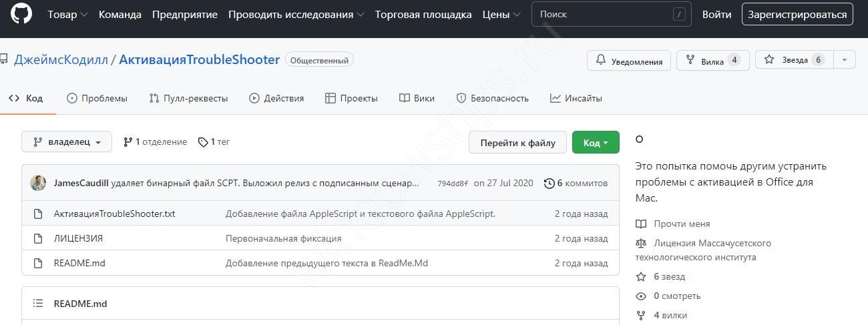The width and height of the screenshot is (868, 325).
Task: Click the JamesCaudill avatar thumbnail
Action: coord(38,183)
